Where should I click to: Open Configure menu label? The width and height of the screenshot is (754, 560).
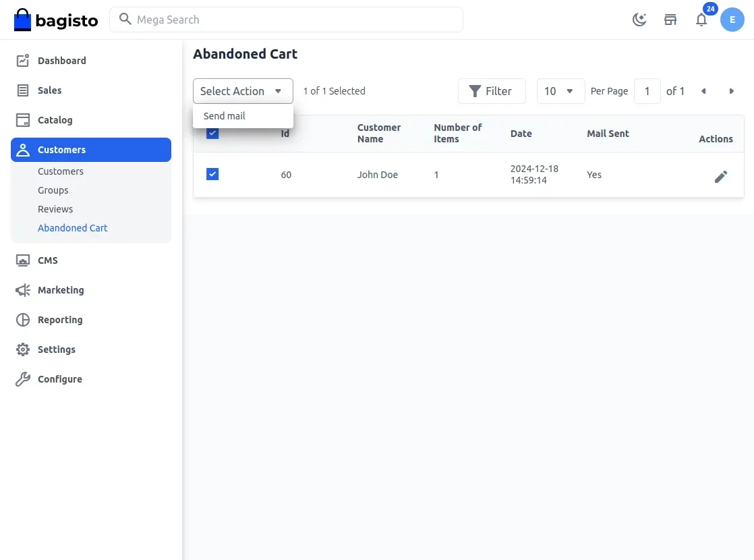[x=59, y=379]
